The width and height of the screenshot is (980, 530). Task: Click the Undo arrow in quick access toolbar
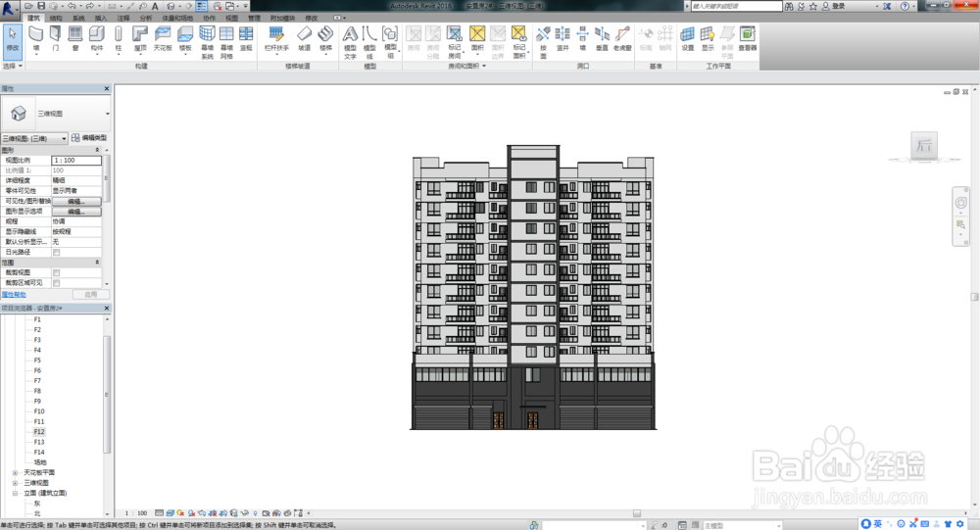72,6
